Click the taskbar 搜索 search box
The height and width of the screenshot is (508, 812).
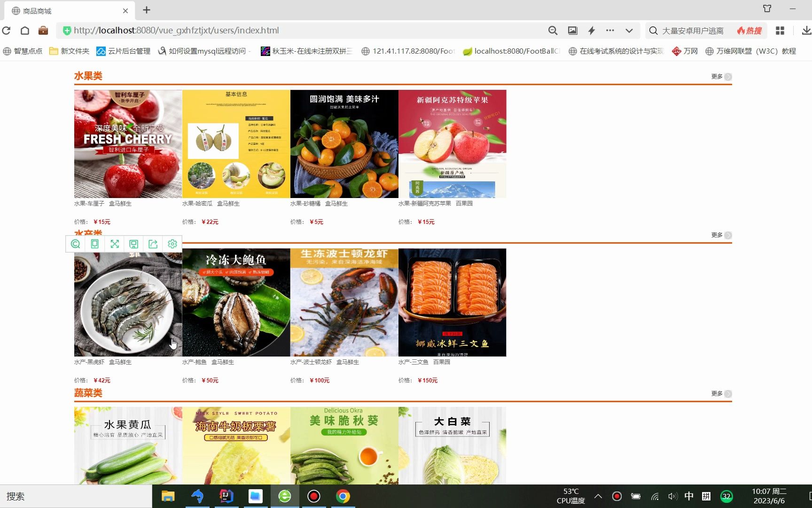76,496
